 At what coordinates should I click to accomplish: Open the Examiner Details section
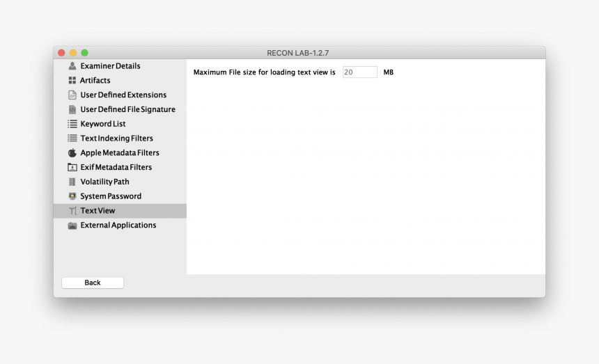coord(120,66)
